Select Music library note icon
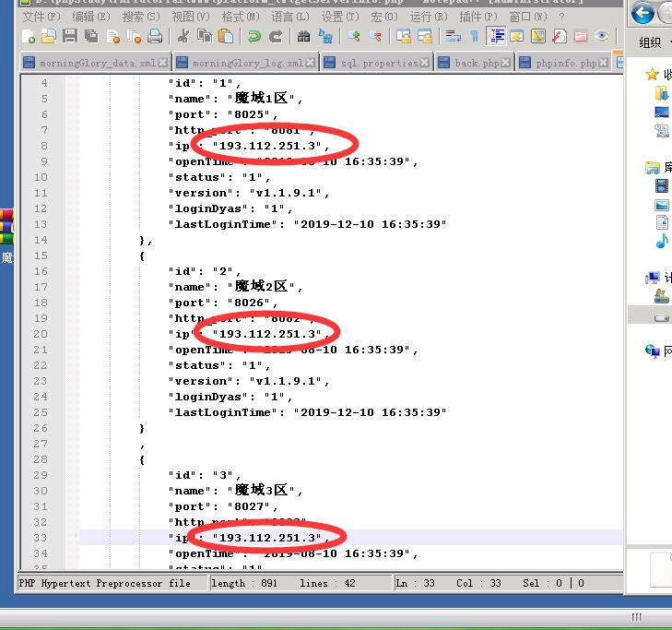 tap(662, 241)
